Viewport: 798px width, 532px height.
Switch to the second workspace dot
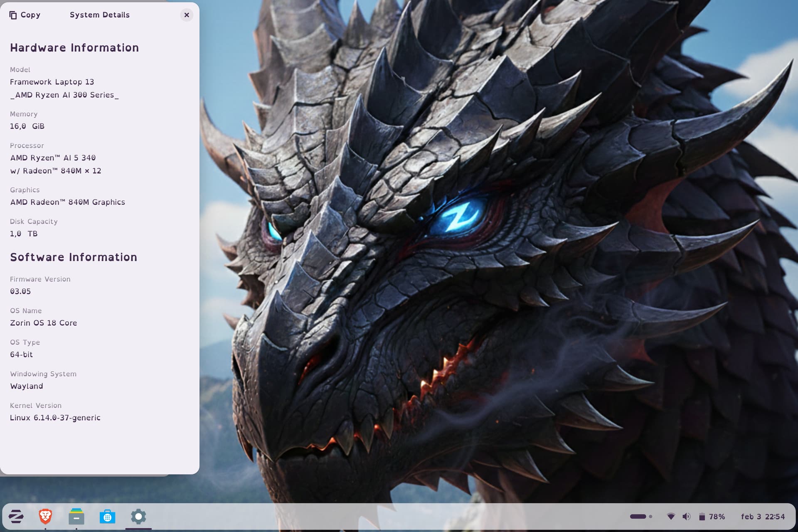(650, 517)
